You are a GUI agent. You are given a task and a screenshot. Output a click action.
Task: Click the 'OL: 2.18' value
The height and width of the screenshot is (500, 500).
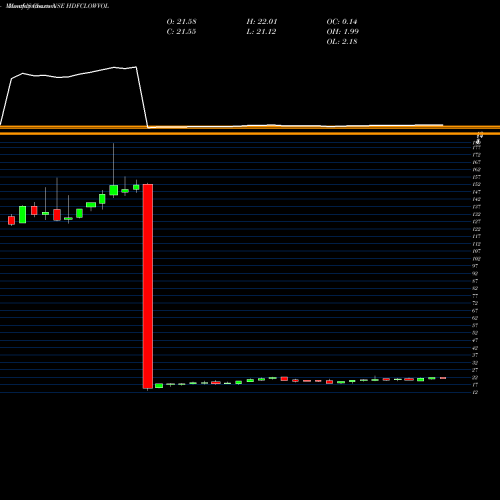click(342, 41)
